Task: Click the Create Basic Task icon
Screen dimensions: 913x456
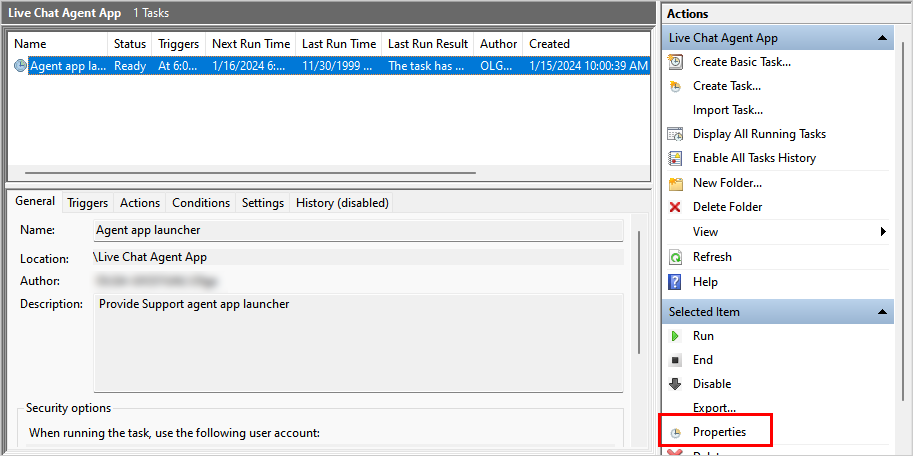Action: [x=676, y=62]
